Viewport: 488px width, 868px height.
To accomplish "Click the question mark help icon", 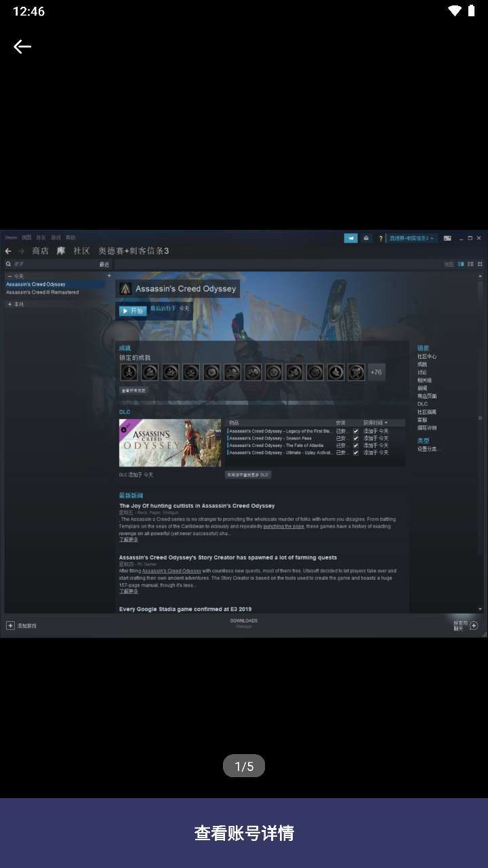I will pos(381,238).
